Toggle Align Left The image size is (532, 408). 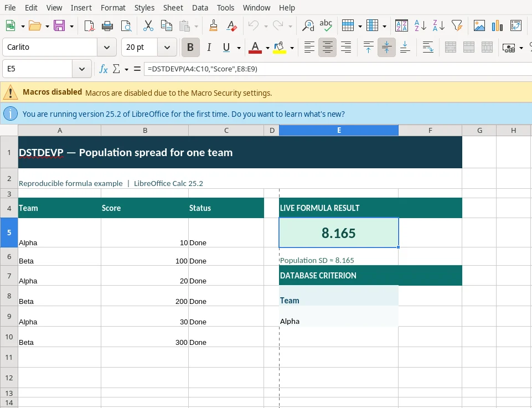coord(309,47)
